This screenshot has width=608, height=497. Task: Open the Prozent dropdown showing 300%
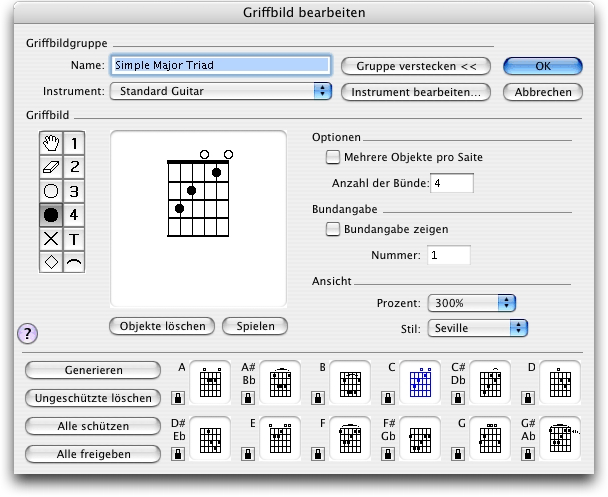click(x=472, y=303)
